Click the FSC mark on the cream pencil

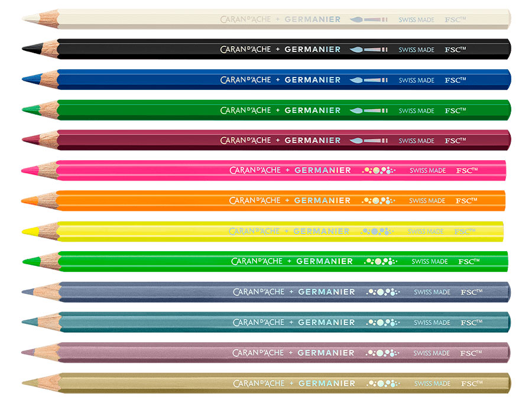(x=455, y=19)
